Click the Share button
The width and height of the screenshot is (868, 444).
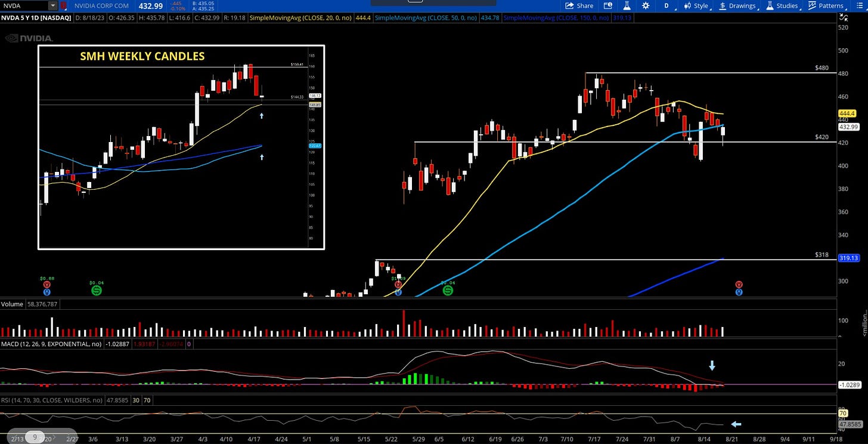[x=579, y=6]
